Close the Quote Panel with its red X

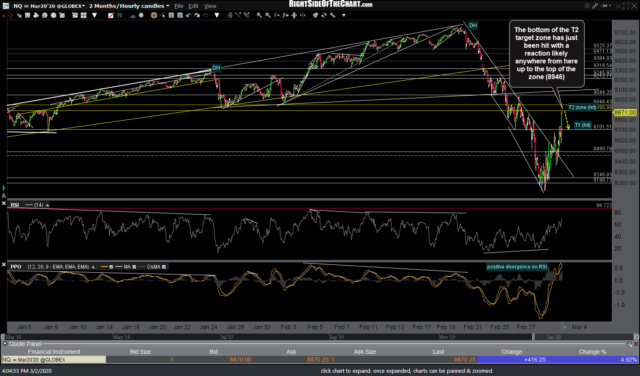[636, 344]
